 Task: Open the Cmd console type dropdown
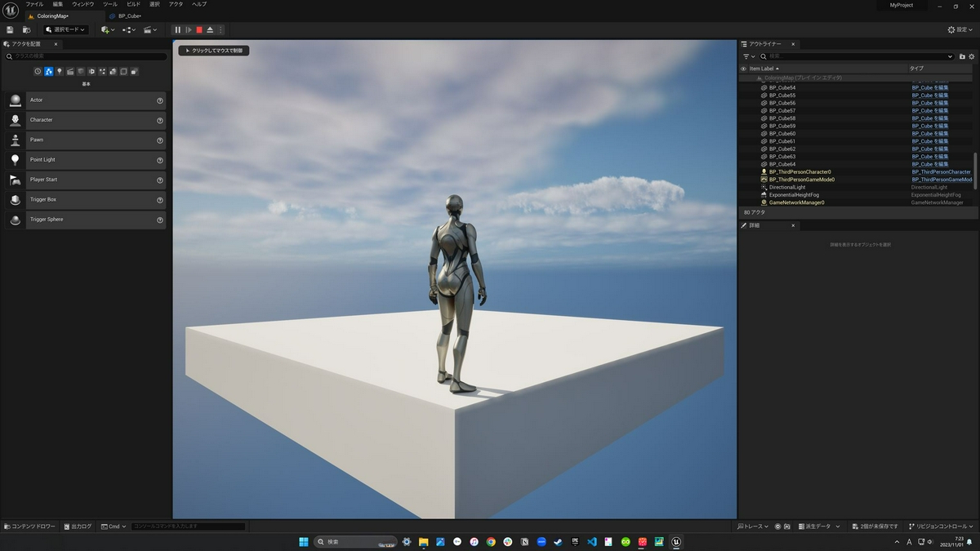click(x=114, y=527)
